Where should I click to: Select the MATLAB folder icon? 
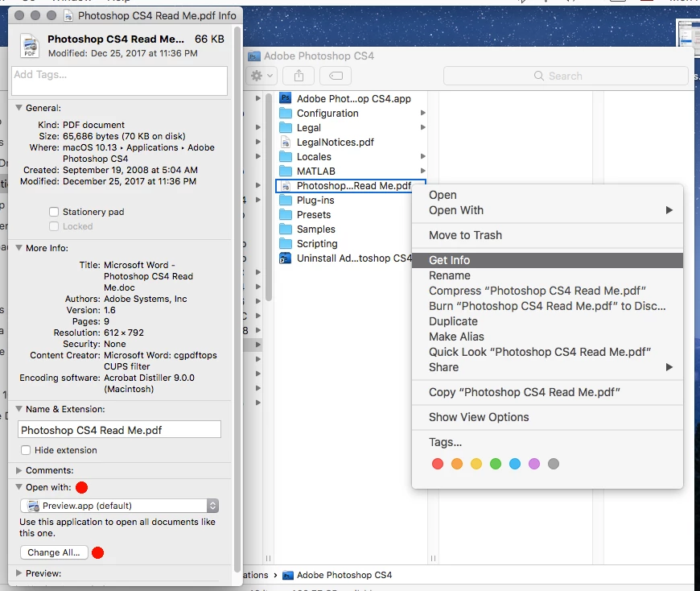(286, 171)
